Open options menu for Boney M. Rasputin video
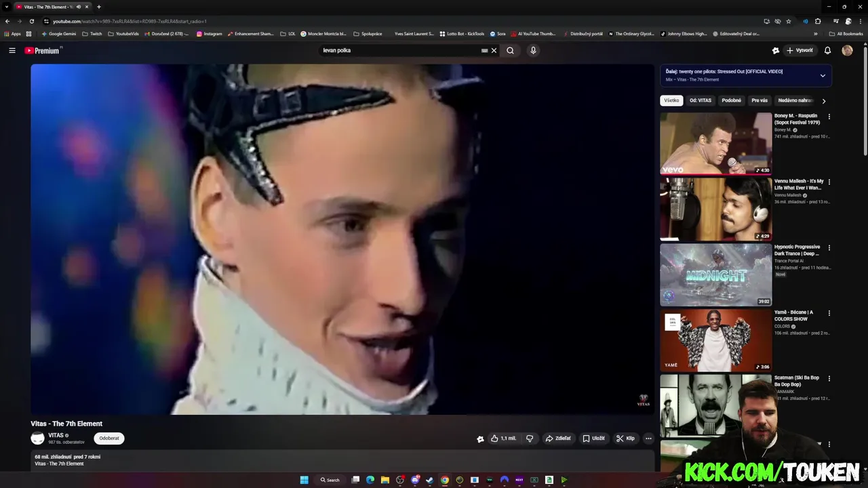Image resolution: width=868 pixels, height=488 pixels. [829, 117]
